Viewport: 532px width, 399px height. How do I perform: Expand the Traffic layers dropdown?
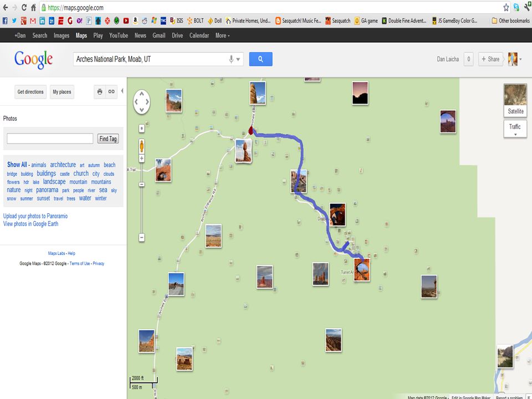(515, 129)
